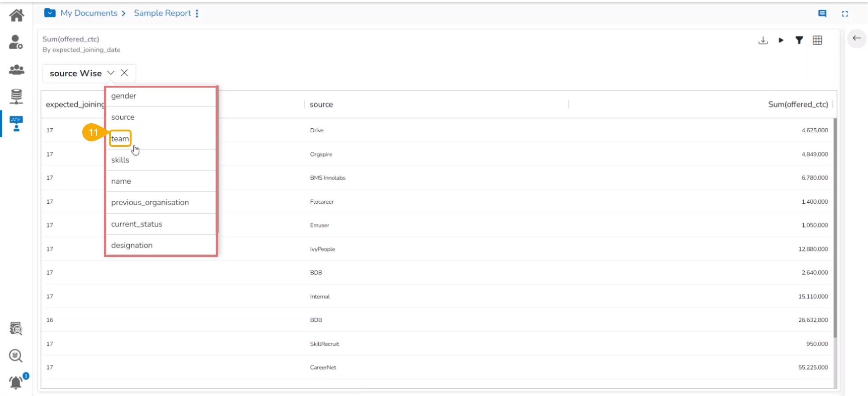Click the CareerNet source cell
Screen dimensions: 868x396
323,368
